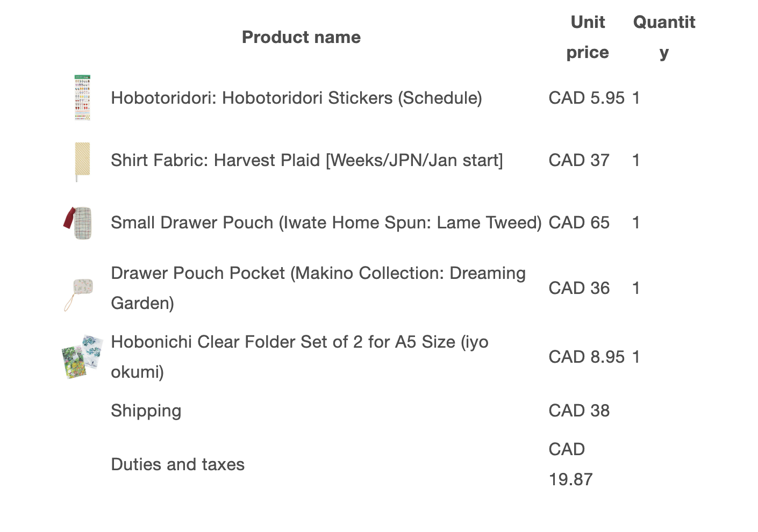
Task: Open the Harvest Plaid fabric thumbnail
Action: pos(82,161)
